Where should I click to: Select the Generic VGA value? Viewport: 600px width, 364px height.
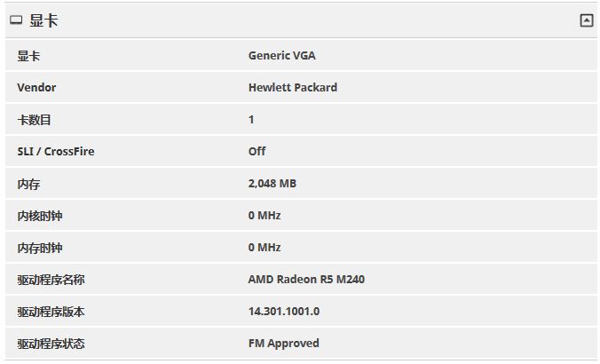click(282, 56)
